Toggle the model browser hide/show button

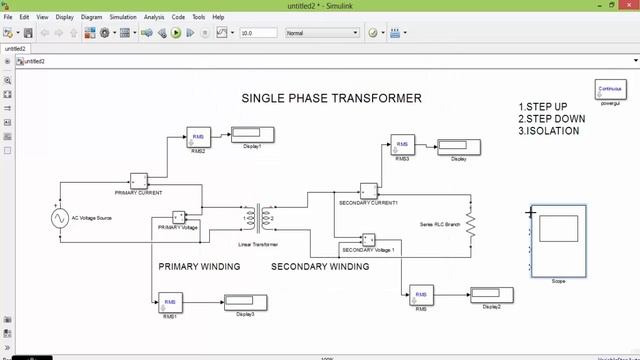tap(7, 61)
